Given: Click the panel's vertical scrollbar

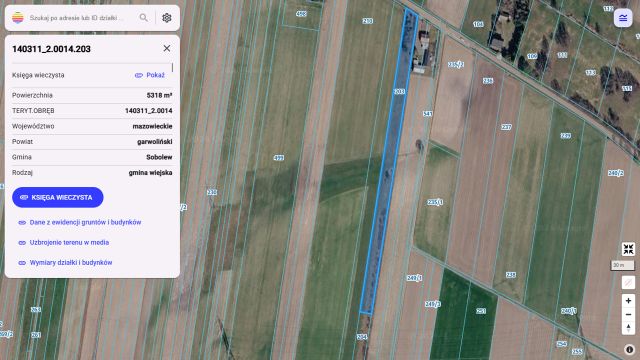Looking at the screenshot, I should (172, 68).
